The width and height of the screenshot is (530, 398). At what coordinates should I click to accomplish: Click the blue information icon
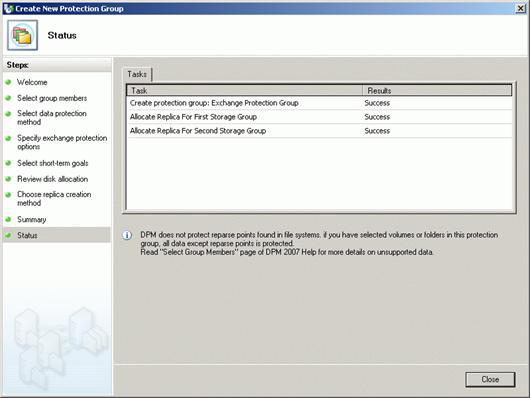point(127,235)
